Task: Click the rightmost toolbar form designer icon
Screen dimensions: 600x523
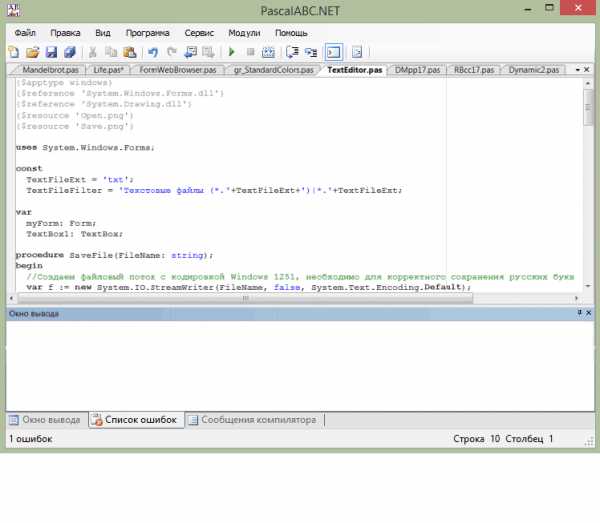Action: pos(357,52)
